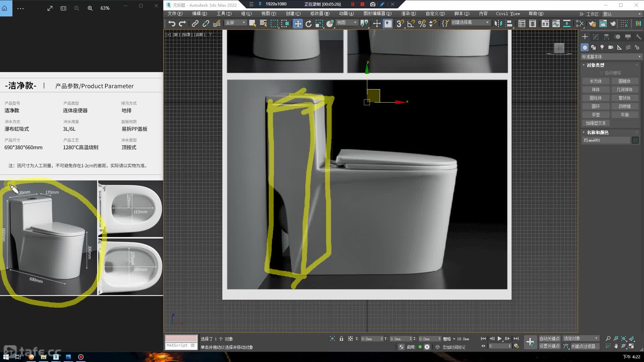Open Rendered Frame Window icon
644x362 pixels.
(x=603, y=23)
